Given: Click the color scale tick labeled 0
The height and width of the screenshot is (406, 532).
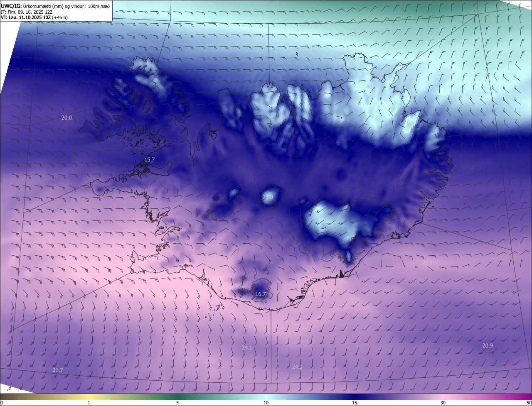Looking at the screenshot, I should [2, 403].
